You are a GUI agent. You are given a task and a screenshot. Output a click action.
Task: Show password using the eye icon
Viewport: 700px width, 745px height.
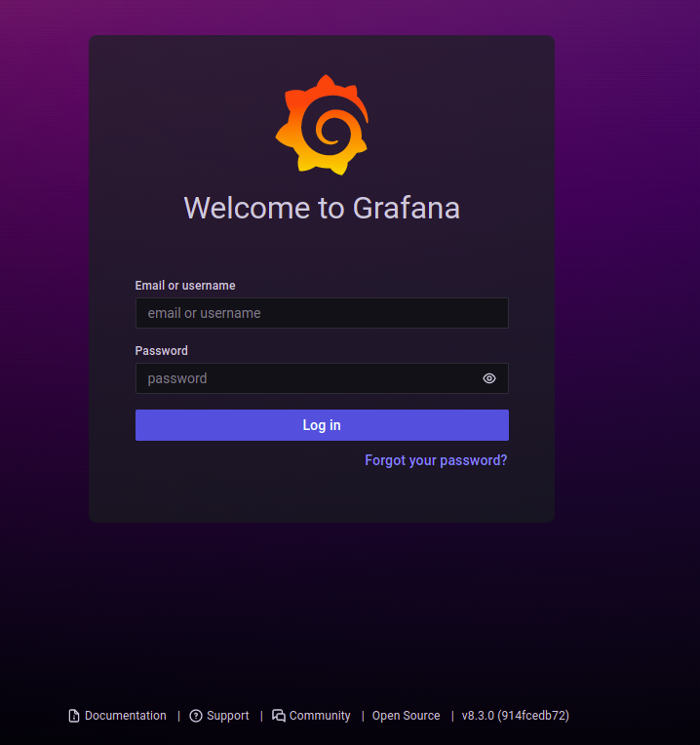(x=489, y=378)
